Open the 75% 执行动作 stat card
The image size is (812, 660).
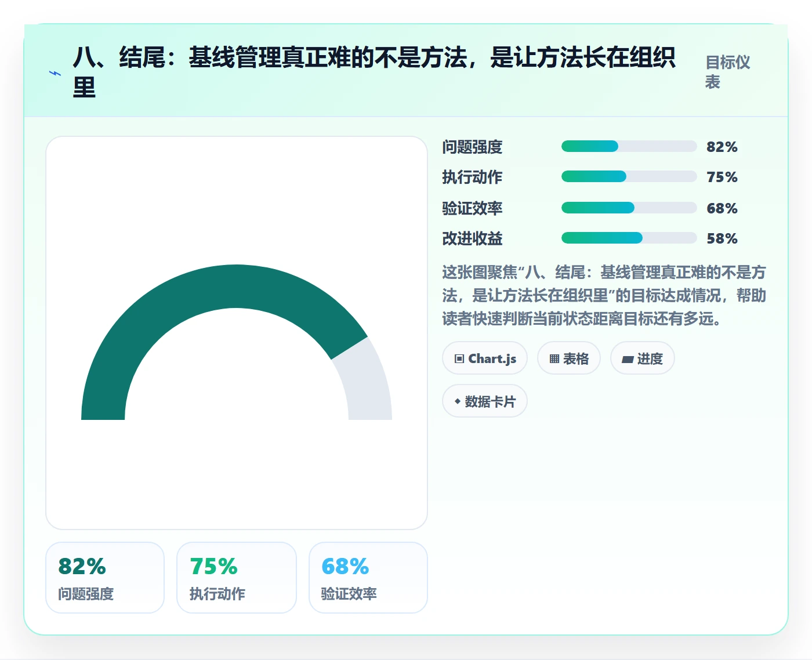[237, 578]
